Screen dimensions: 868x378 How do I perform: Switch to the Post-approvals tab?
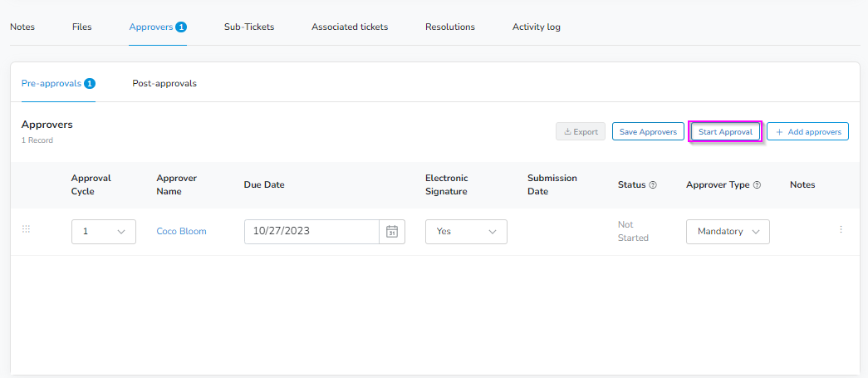(164, 84)
